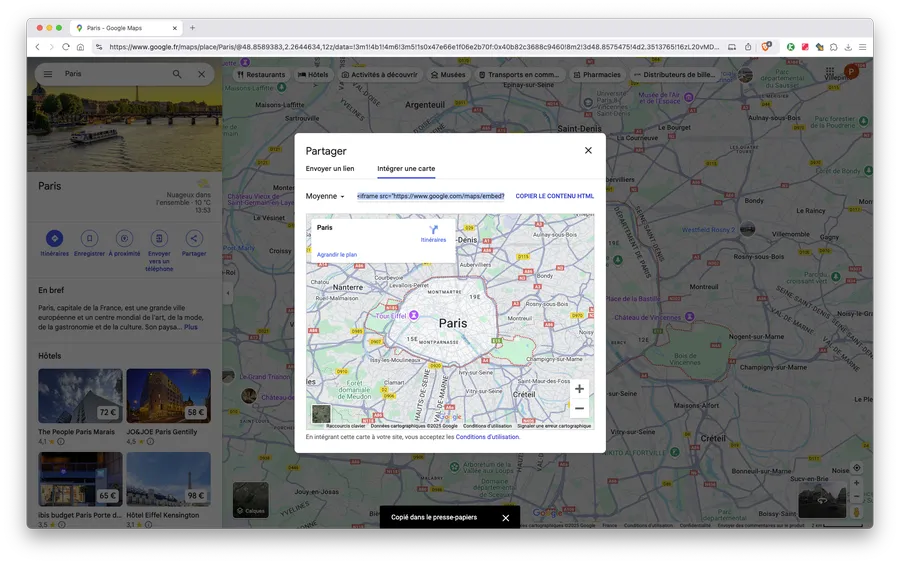This screenshot has height=564, width=900.
Task: Select the Intégrer une carte tab
Action: point(406,169)
